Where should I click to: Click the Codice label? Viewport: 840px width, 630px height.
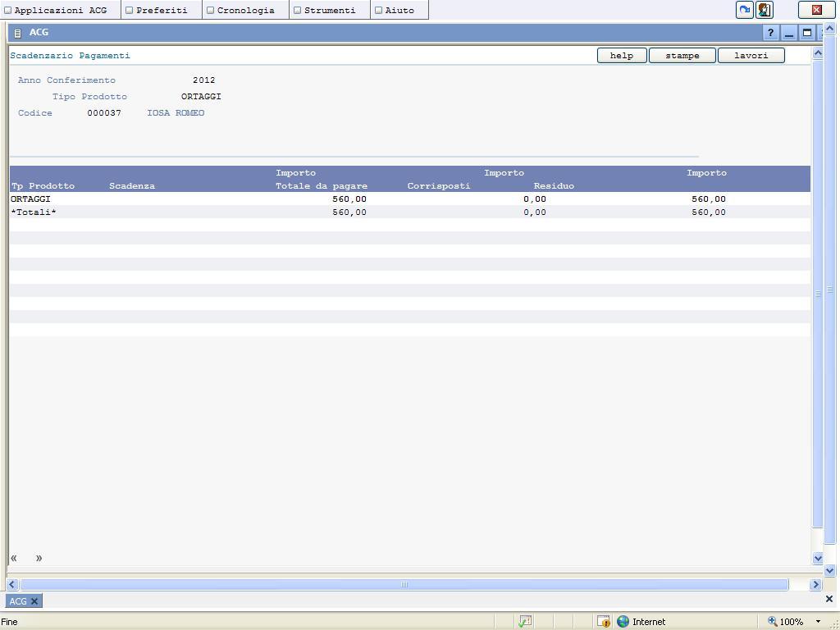pos(35,113)
